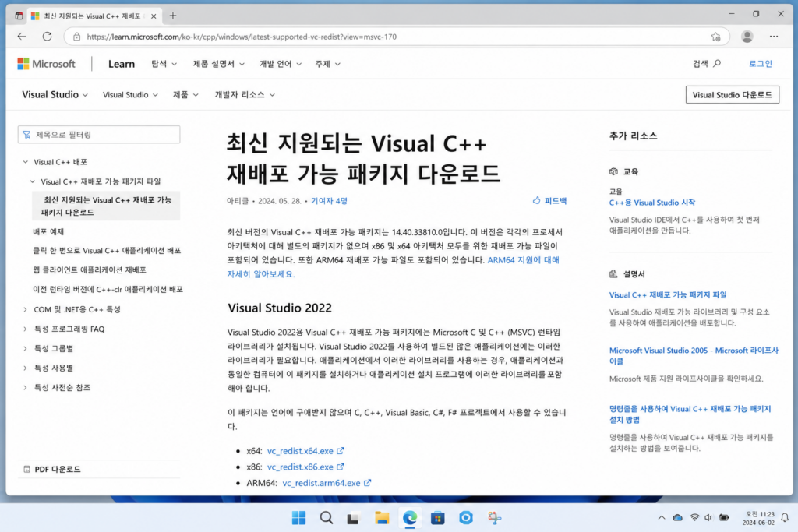Open right-panel Visual C++ 재배포 가능 패키지 파일 link
The image size is (798, 532).
668,295
